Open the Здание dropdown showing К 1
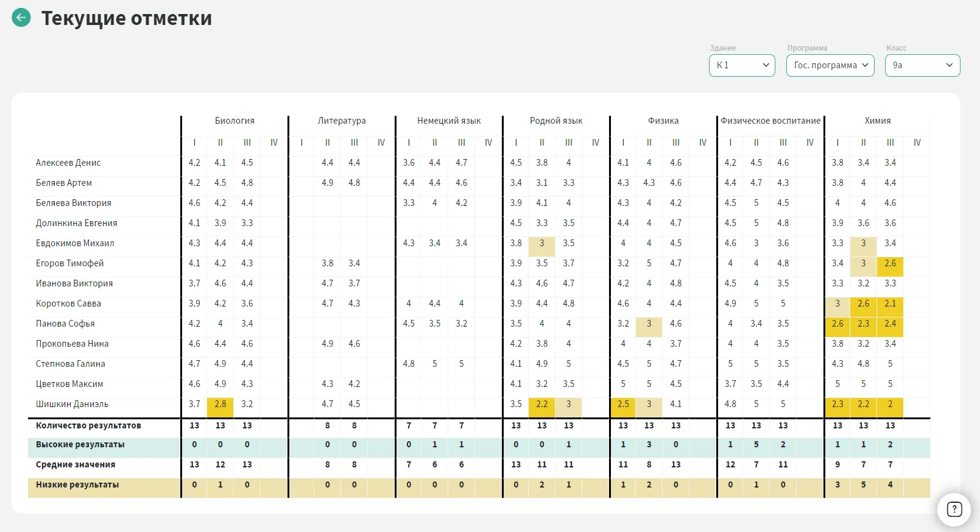Image resolution: width=980 pixels, height=532 pixels. click(x=741, y=65)
